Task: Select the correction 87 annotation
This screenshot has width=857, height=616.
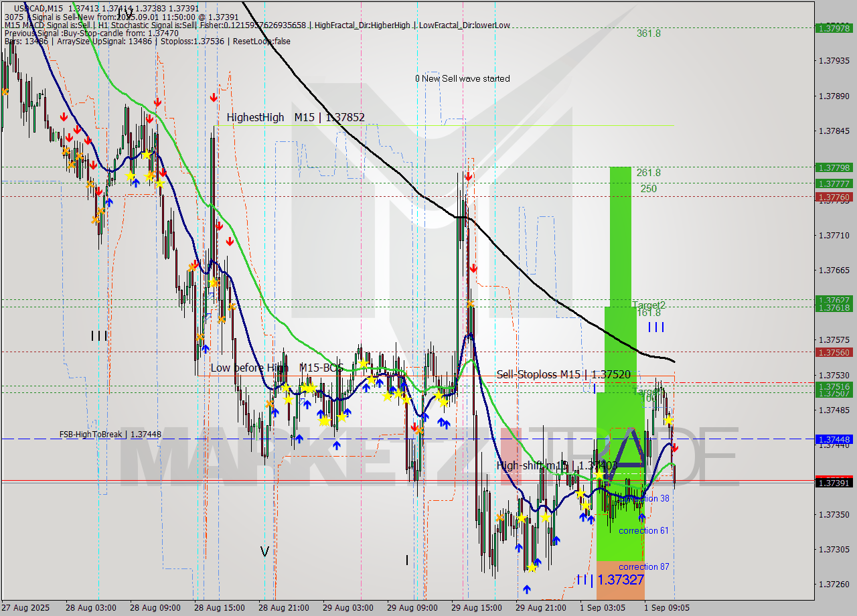Action: coord(644,567)
